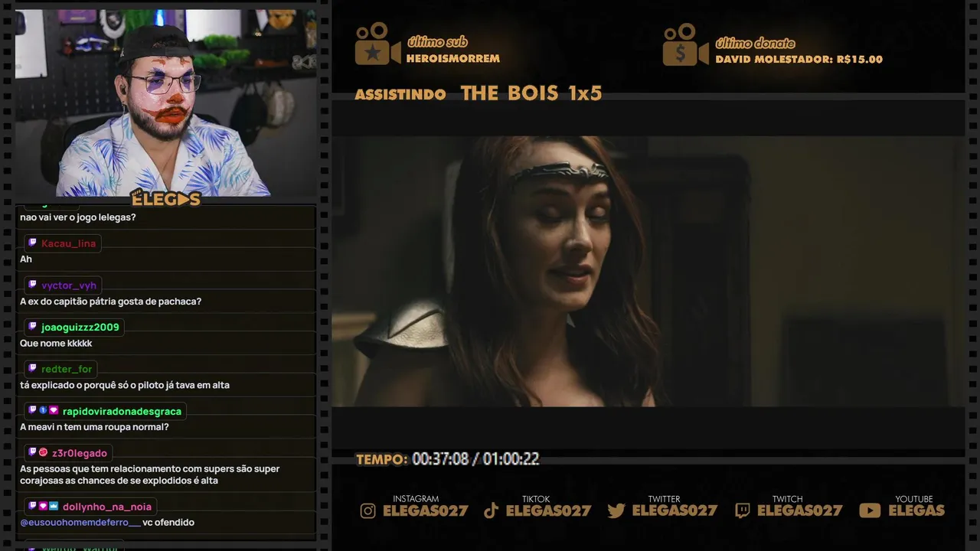
Task: Click the Twitch logo icon in footer
Action: 743,510
